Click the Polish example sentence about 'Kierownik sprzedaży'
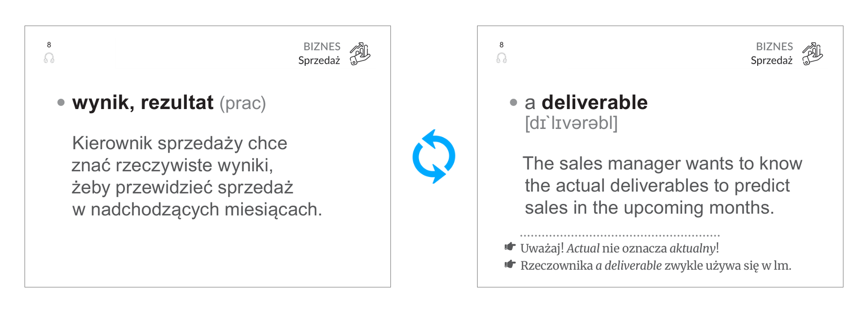 (197, 176)
